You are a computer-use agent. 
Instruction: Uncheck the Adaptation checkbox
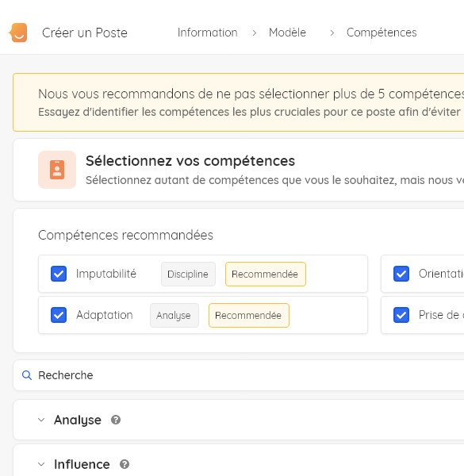coord(59,315)
